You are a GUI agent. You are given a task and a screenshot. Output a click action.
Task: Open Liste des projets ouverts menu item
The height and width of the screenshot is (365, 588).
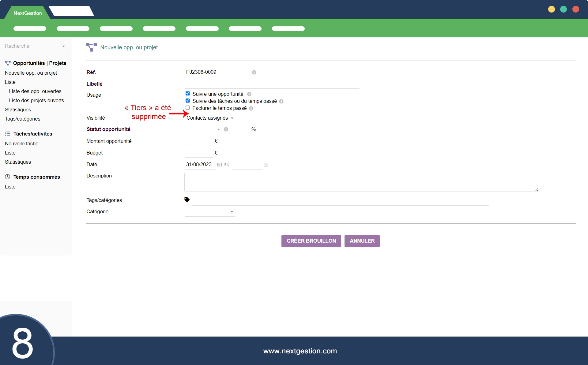[x=36, y=100]
